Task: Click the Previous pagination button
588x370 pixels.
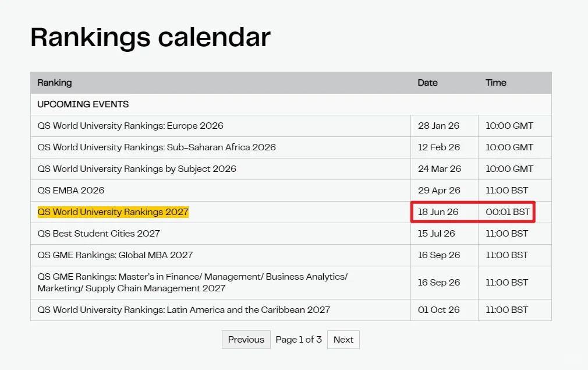Action: pyautogui.click(x=246, y=340)
